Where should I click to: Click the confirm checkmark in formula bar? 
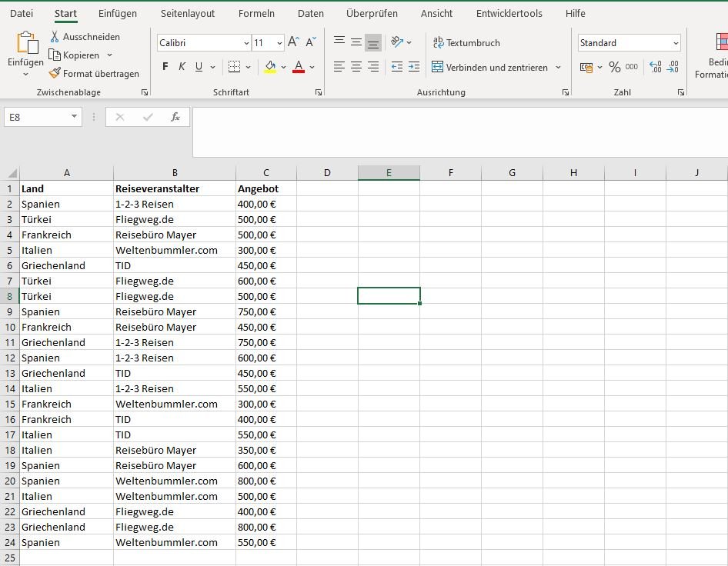tap(148, 117)
